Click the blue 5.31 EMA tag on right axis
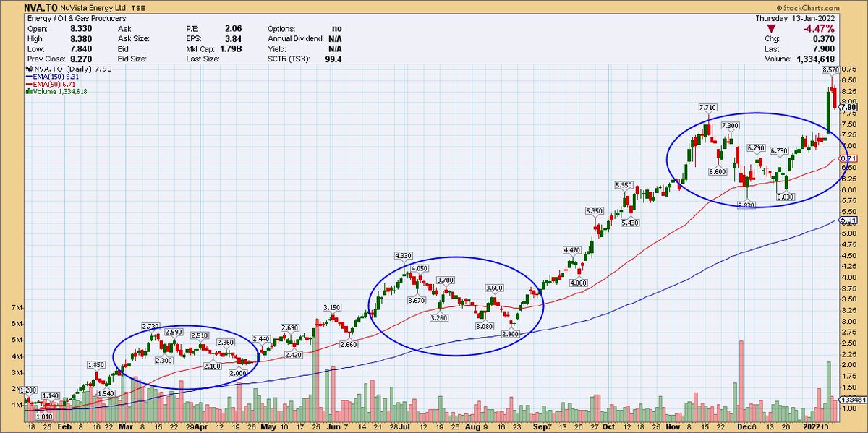This screenshot has height=433, width=868. coord(849,220)
